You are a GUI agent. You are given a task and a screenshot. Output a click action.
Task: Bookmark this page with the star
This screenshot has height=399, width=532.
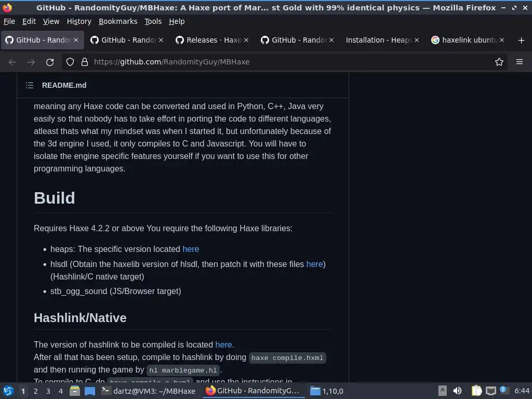click(499, 62)
